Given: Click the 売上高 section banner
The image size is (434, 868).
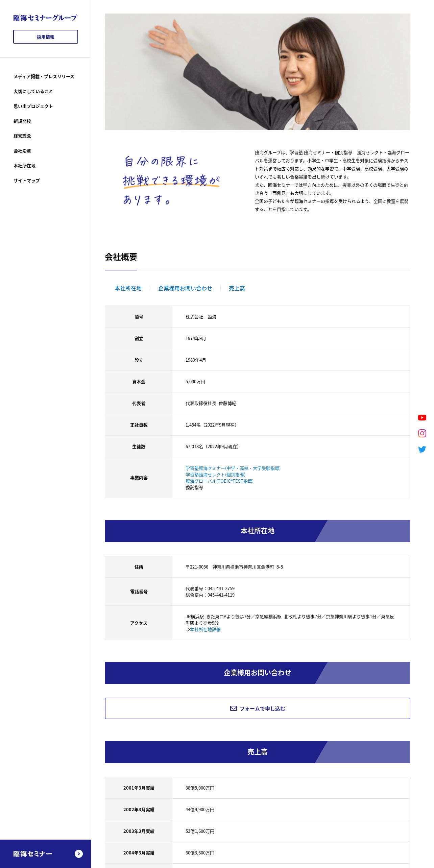Looking at the screenshot, I should point(257,752).
